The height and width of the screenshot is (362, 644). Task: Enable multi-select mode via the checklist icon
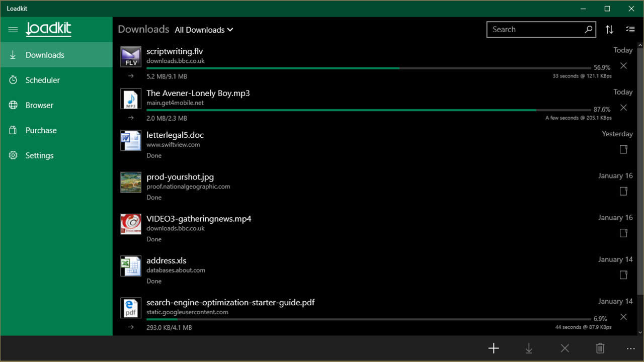(630, 29)
